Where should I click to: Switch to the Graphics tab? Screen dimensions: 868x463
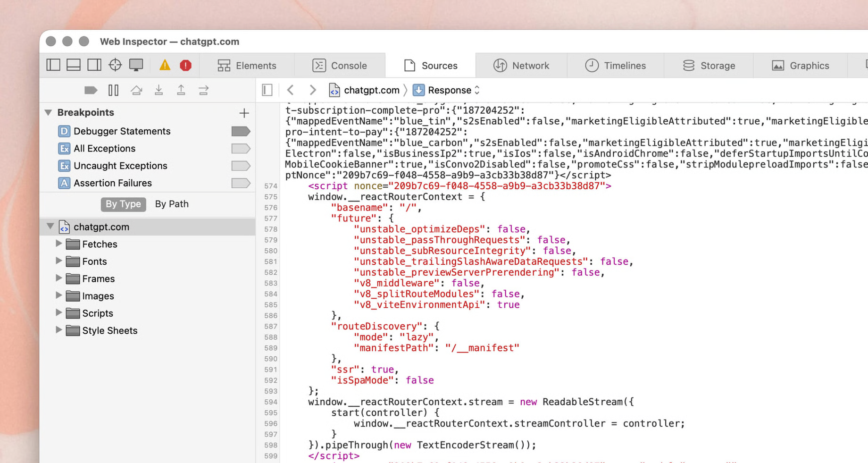tap(801, 66)
